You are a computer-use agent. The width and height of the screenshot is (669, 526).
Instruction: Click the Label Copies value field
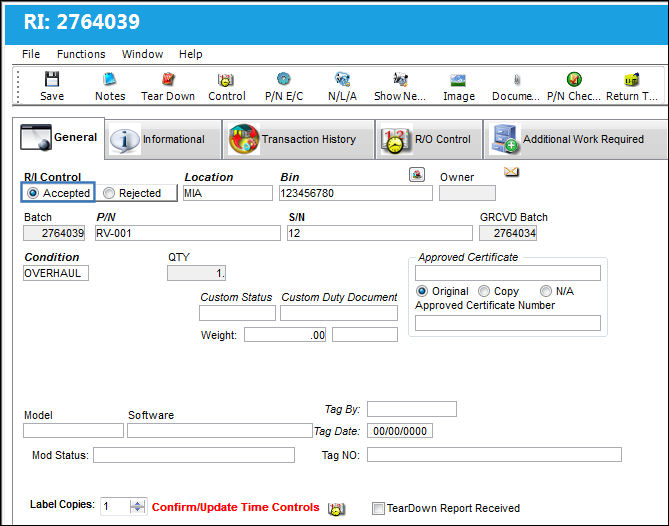pos(115,507)
